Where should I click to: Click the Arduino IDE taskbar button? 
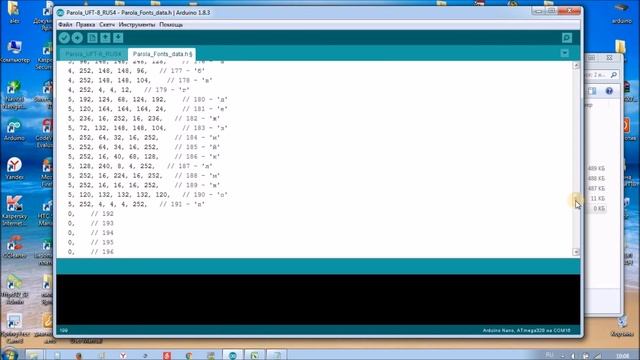[232, 355]
